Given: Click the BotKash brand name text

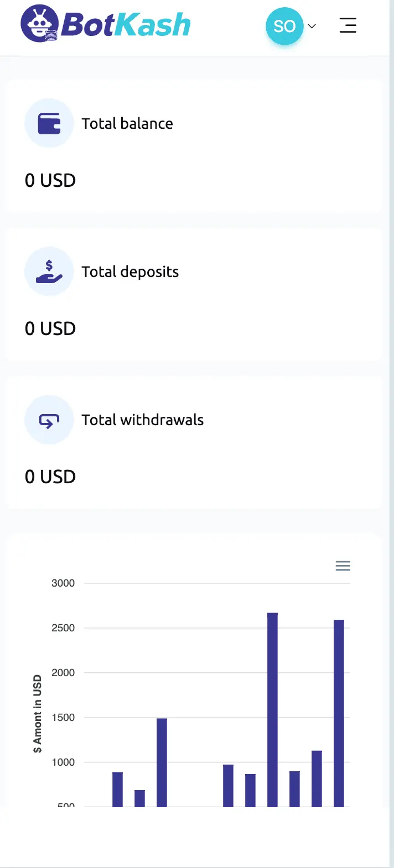Looking at the screenshot, I should coord(126,24).
